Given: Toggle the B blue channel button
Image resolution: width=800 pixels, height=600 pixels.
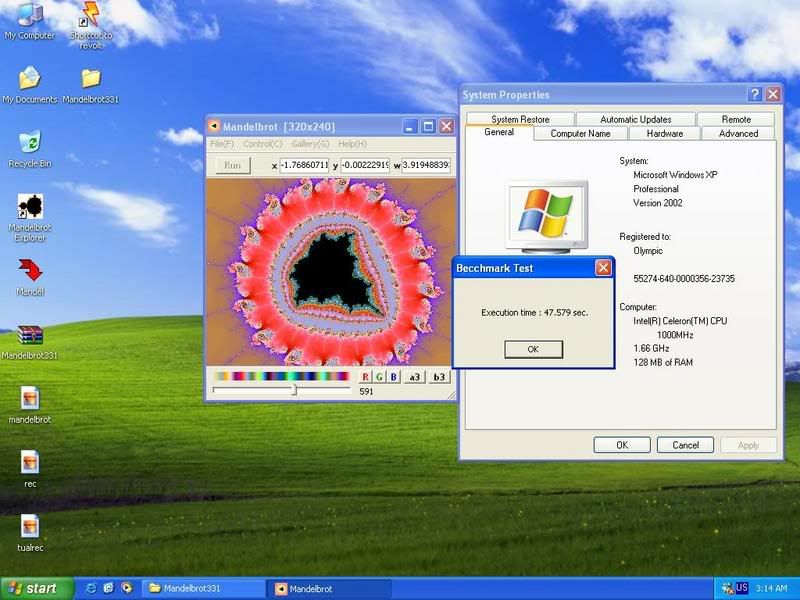Looking at the screenshot, I should pyautogui.click(x=393, y=377).
